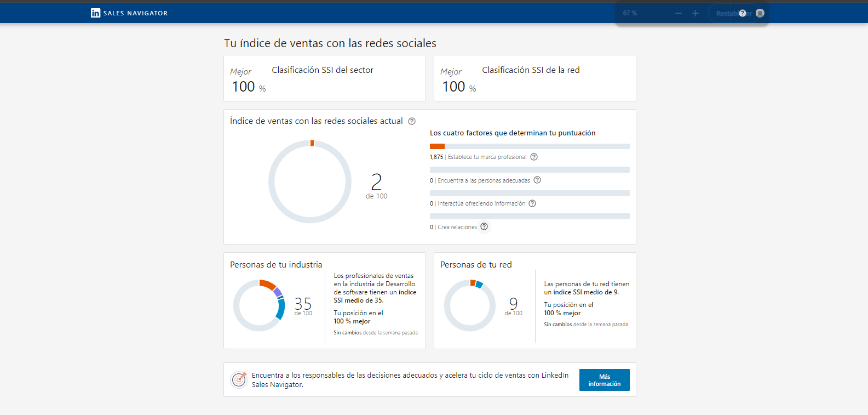Image resolution: width=868 pixels, height=415 pixels.
Task: Open help for Encuentra a las personas adecuadas
Action: tap(537, 180)
